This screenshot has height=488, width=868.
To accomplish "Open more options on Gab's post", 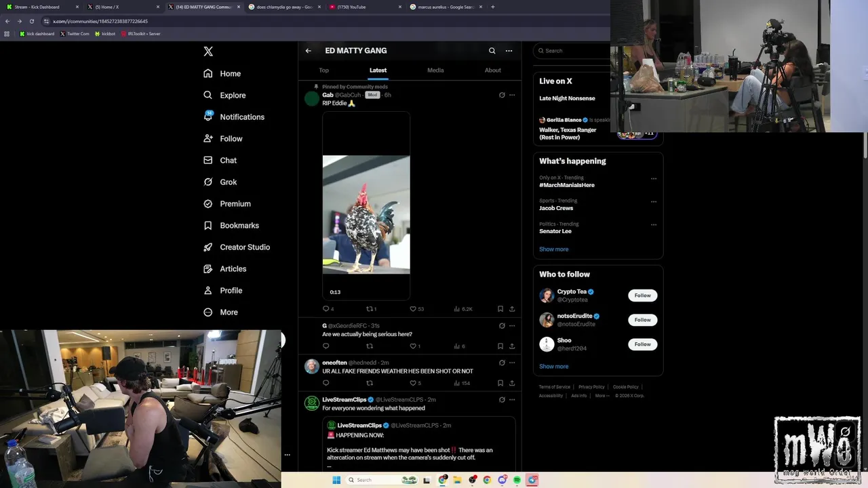I will pos(512,95).
